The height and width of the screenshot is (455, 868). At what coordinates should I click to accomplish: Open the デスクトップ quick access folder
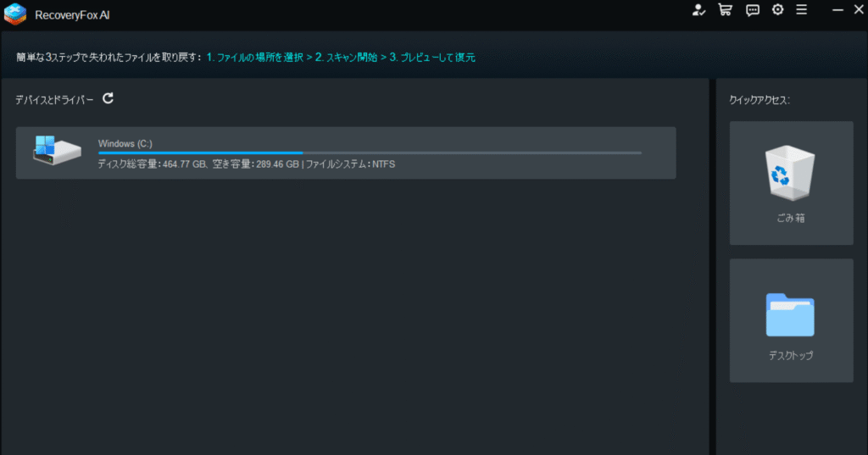(791, 322)
